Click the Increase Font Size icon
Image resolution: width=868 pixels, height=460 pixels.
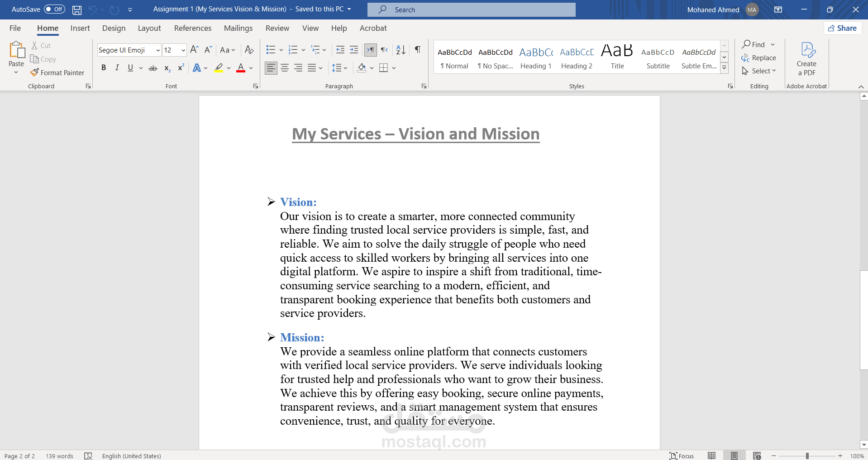(194, 50)
